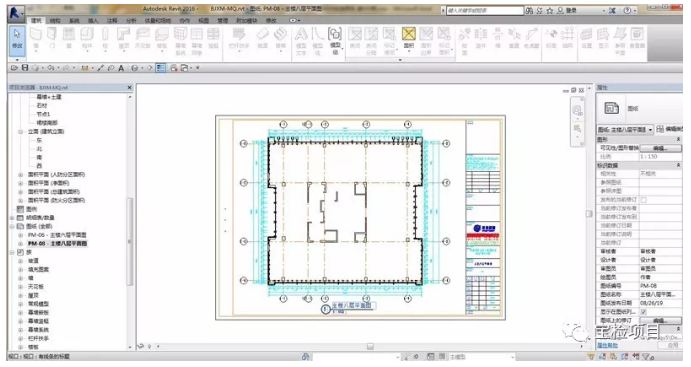
Task: Click the Text (A) icon in quick access toolbar
Action: click(x=121, y=68)
